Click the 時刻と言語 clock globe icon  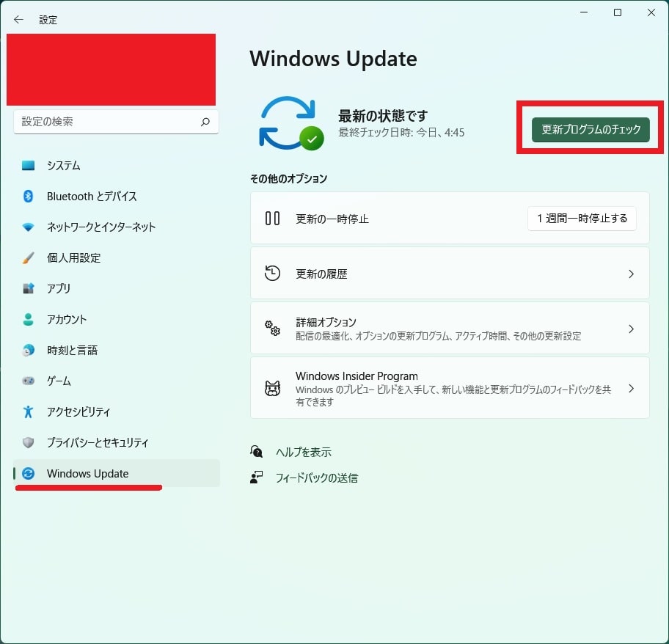point(28,350)
